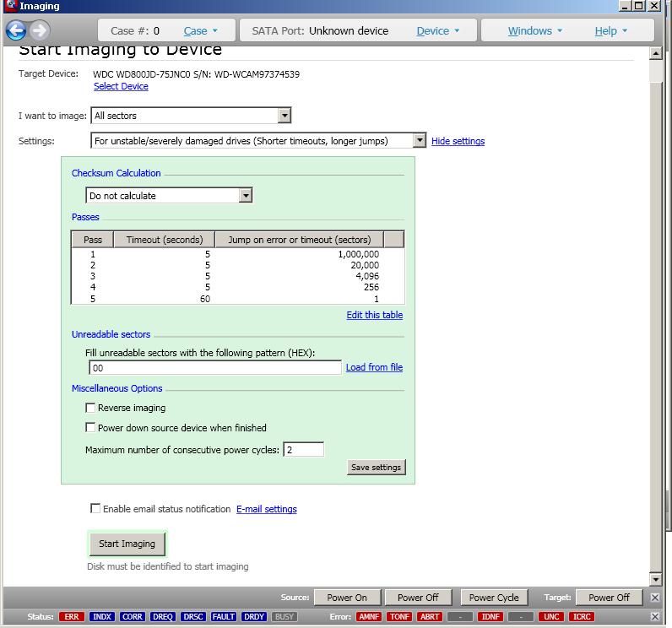Open the Case menu

click(201, 31)
